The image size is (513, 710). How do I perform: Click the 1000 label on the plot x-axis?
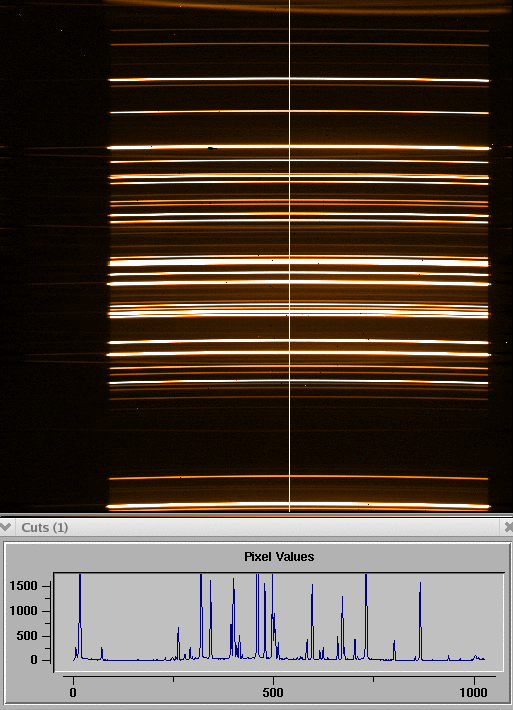point(474,692)
